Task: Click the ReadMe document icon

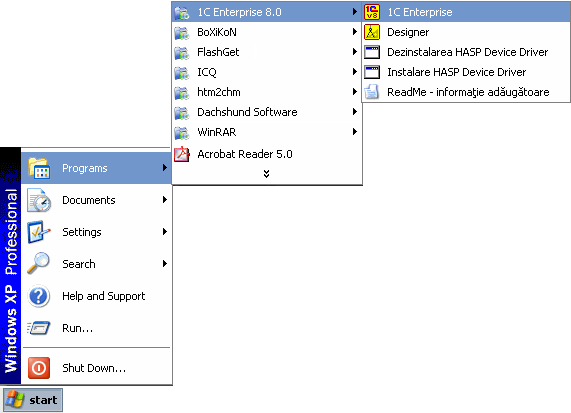Action: click(372, 92)
